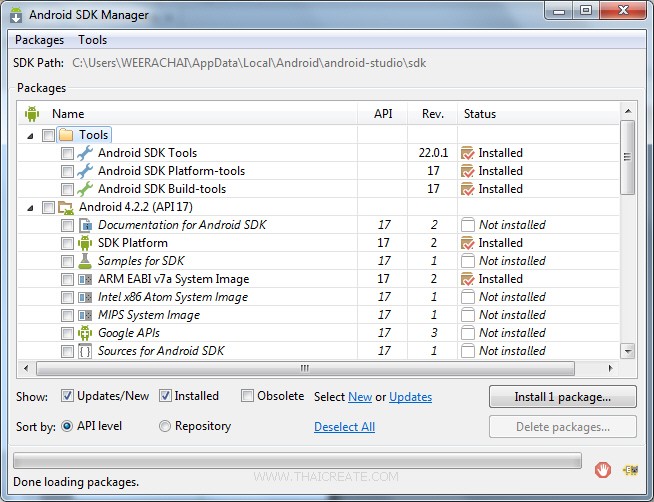Viewport: 654px width, 502px height.
Task: Select the API level sort option
Action: click(x=67, y=426)
